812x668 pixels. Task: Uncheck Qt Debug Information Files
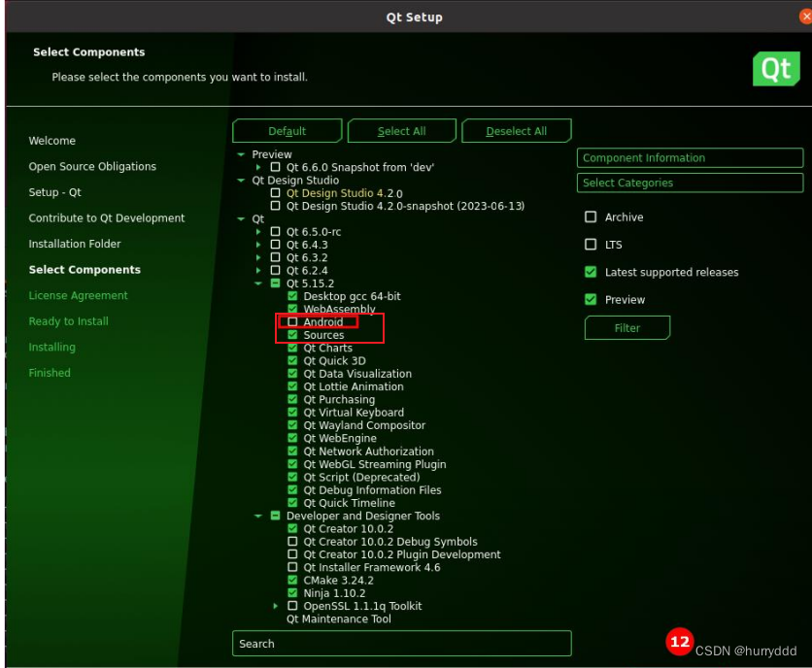[292, 490]
